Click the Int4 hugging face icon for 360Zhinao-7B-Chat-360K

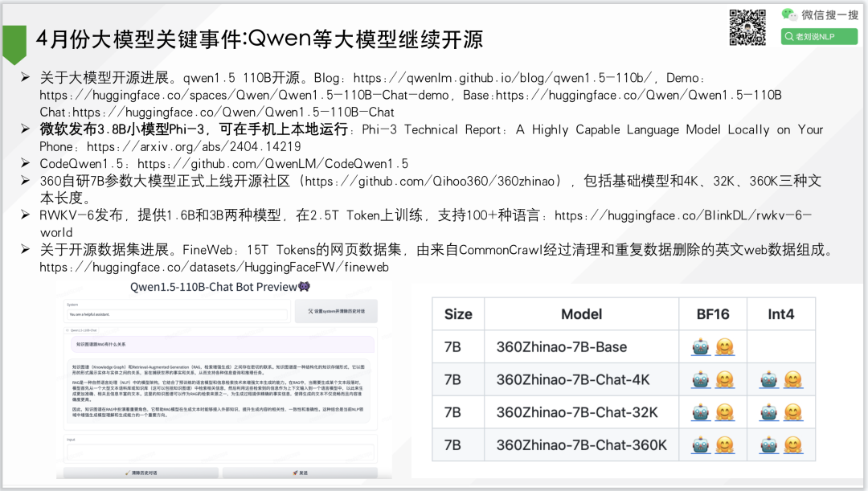pyautogui.click(x=793, y=444)
